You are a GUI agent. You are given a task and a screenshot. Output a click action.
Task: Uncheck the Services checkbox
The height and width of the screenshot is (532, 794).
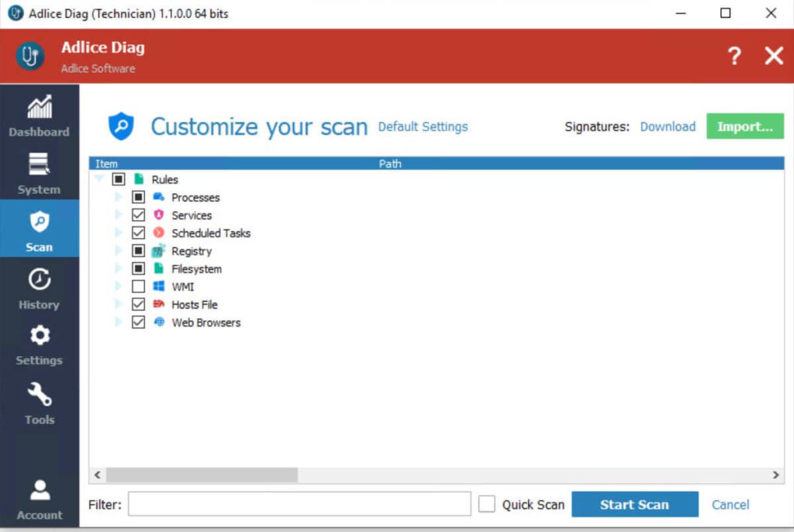click(139, 216)
